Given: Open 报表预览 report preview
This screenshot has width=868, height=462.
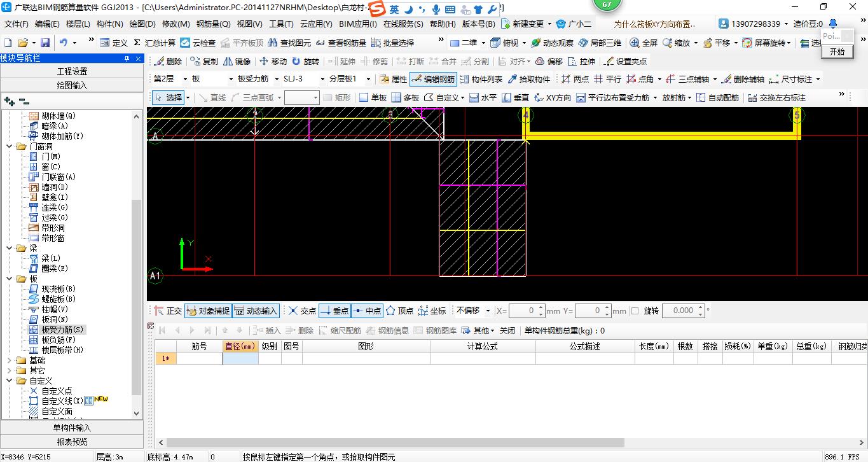Looking at the screenshot, I should click(x=72, y=442).
